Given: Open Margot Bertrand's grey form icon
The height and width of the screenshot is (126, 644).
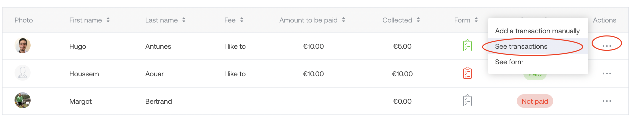Looking at the screenshot, I should 467,101.
